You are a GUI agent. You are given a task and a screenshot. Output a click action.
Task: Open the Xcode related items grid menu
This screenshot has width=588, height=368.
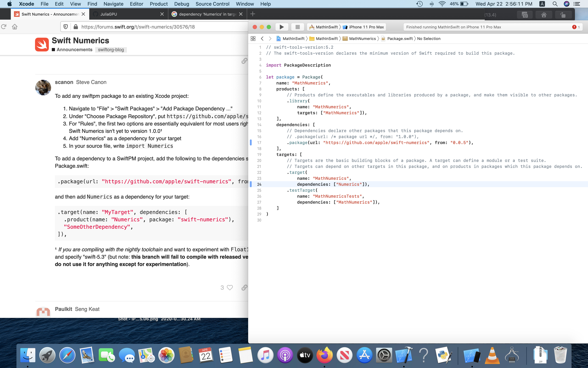(253, 38)
